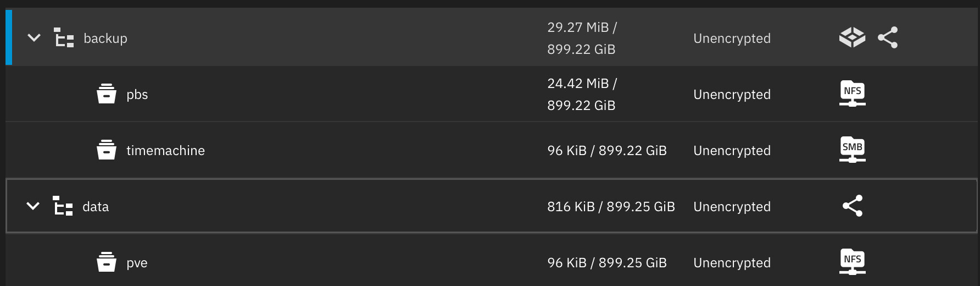Click the data root dataset tree icon
Image resolution: width=980 pixels, height=286 pixels.
tap(63, 206)
